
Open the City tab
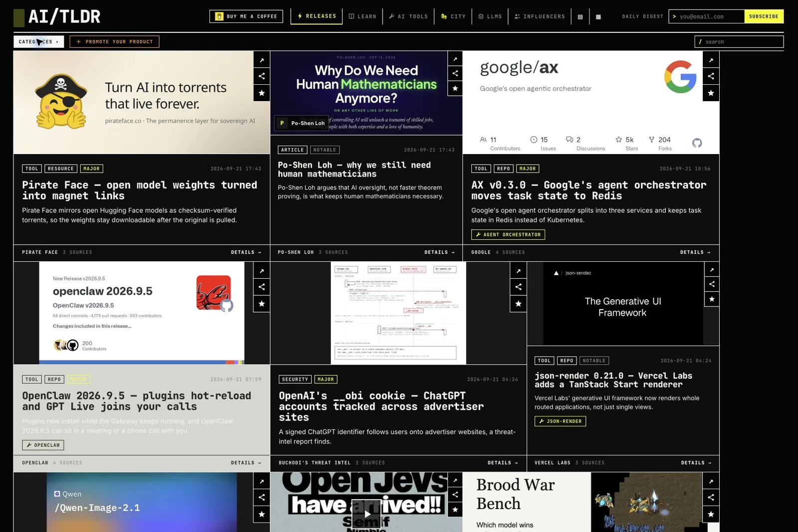point(453,16)
